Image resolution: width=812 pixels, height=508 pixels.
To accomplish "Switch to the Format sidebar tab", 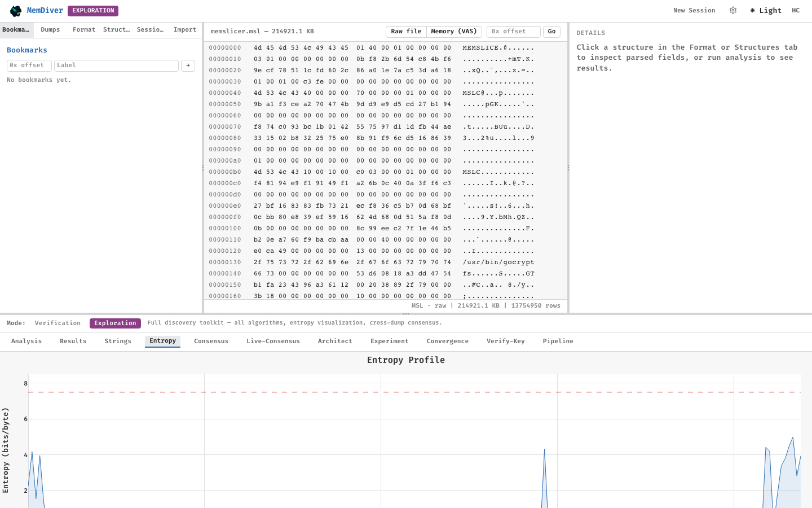I will coord(84,30).
